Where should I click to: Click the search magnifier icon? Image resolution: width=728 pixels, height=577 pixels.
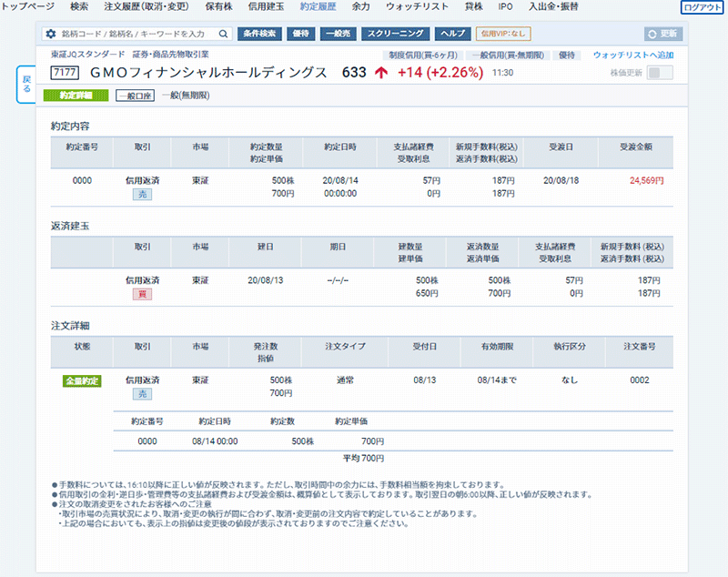[x=224, y=34]
